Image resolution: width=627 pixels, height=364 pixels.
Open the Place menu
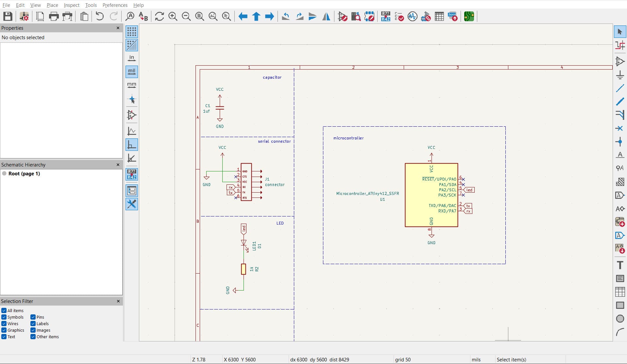52,5
